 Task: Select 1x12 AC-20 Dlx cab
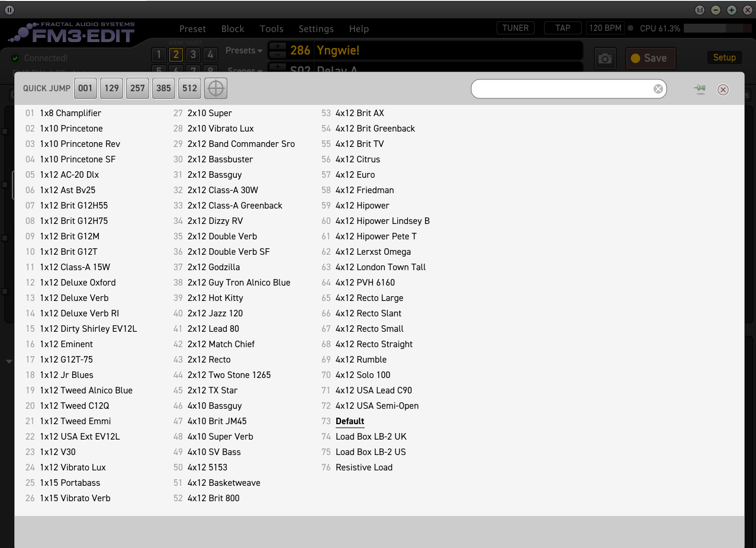(69, 175)
